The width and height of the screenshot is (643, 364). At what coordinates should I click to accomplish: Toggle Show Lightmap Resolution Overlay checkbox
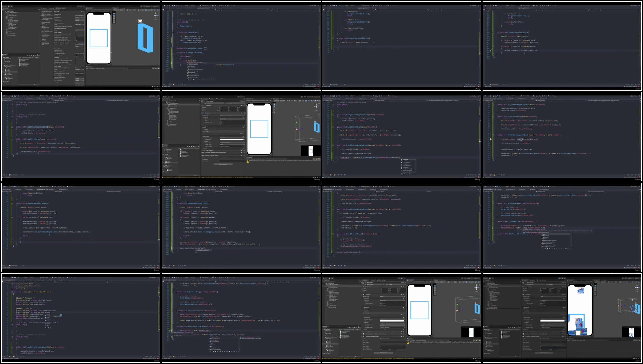tap(76, 59)
